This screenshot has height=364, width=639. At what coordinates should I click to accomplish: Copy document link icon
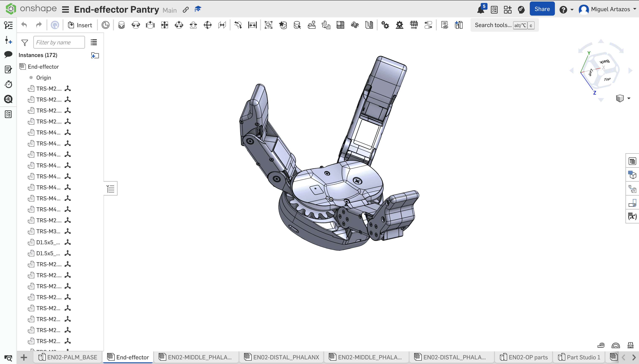(x=185, y=10)
